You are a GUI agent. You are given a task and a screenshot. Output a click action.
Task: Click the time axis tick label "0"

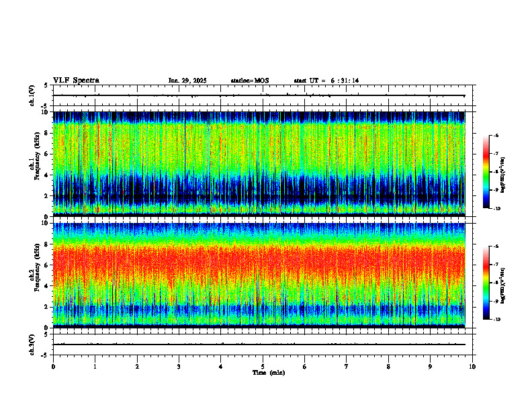pyautogui.click(x=53, y=367)
